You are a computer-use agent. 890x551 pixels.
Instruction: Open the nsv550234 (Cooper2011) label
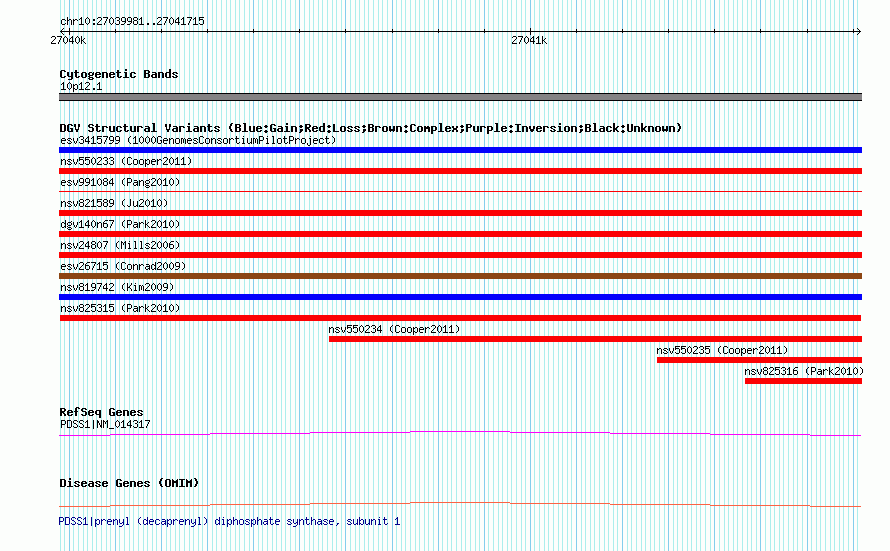[394, 329]
